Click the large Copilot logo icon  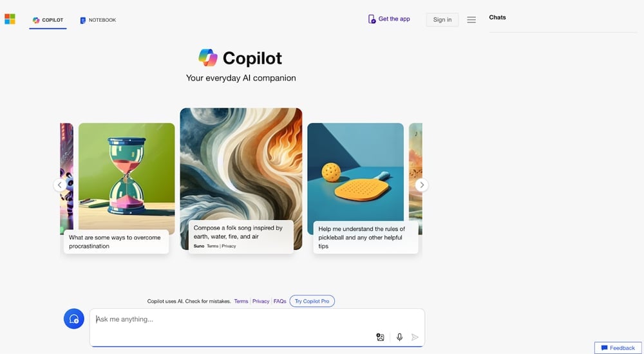point(208,57)
